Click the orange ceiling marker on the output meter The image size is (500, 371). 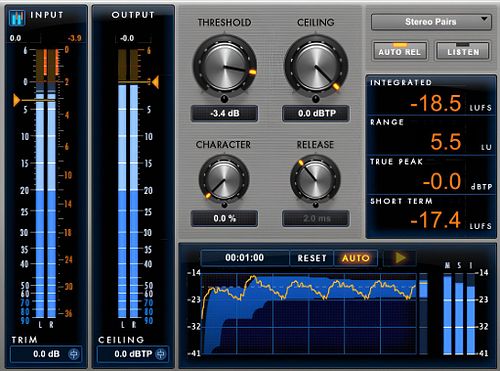[155, 82]
